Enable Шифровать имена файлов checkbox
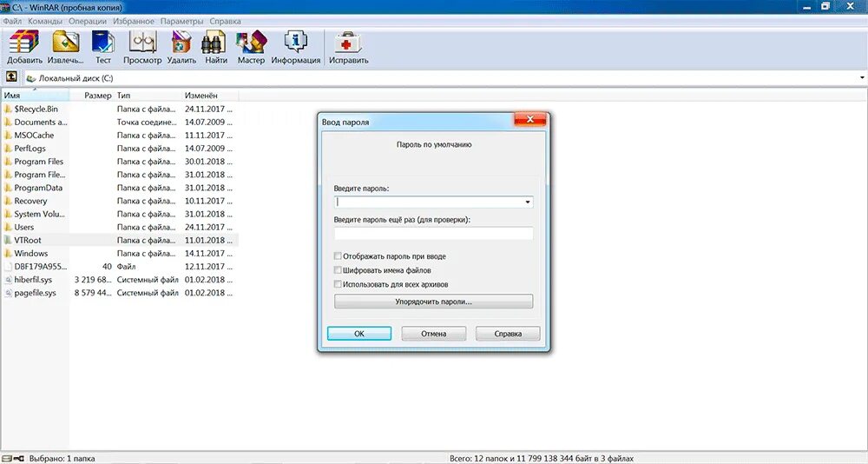This screenshot has width=868, height=464. coord(338,270)
